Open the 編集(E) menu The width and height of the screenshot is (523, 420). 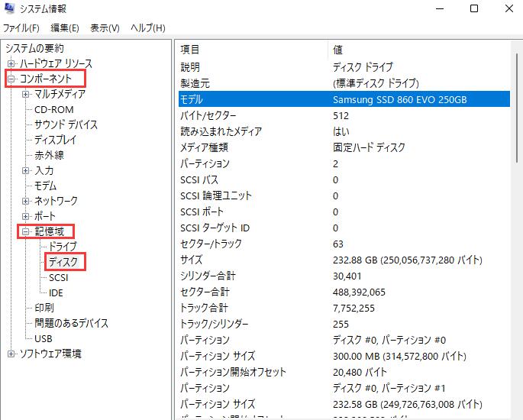tap(65, 28)
